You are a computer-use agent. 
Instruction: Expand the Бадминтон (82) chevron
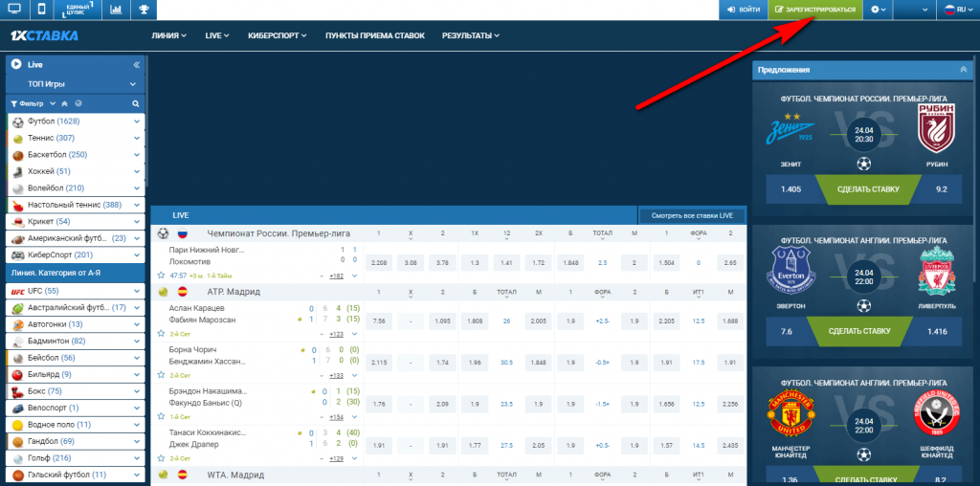coord(136,342)
